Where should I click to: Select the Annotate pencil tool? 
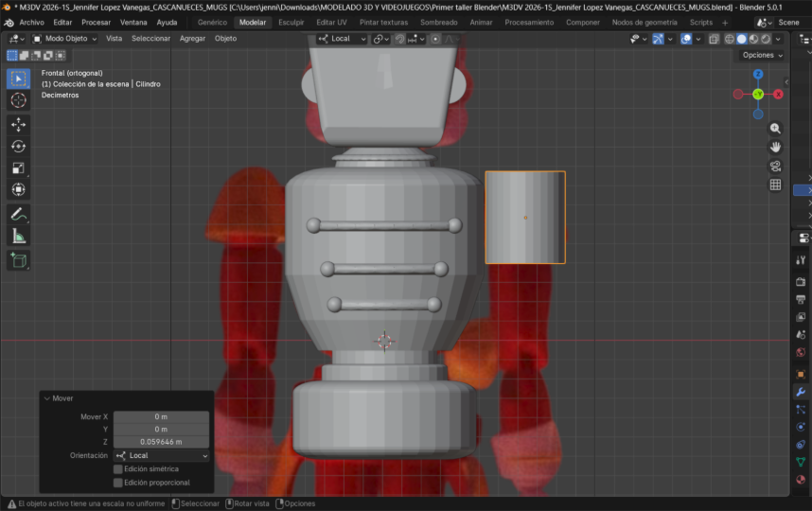coord(18,214)
